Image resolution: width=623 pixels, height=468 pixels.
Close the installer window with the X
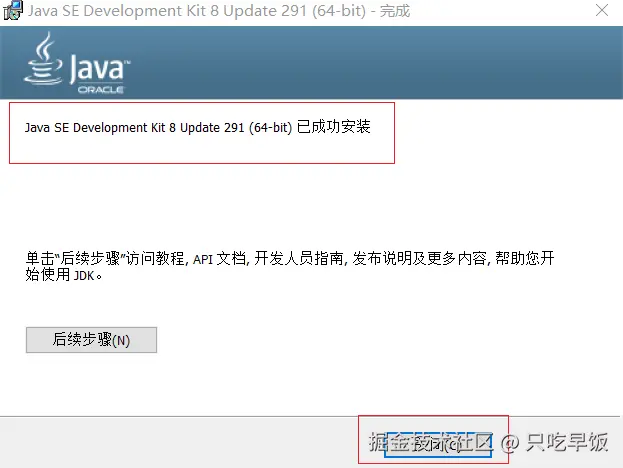point(602,10)
